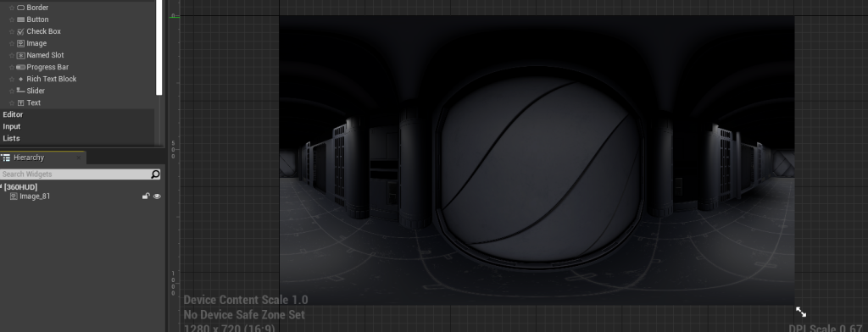Switch to the Hierarchy tab
Image resolution: width=868 pixels, height=332 pixels.
42,158
